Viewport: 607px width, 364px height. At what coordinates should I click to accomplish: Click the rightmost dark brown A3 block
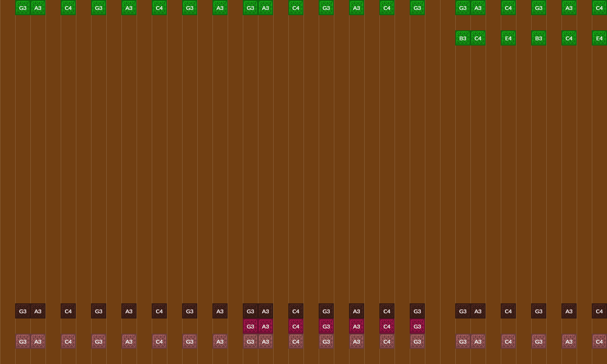click(569, 311)
